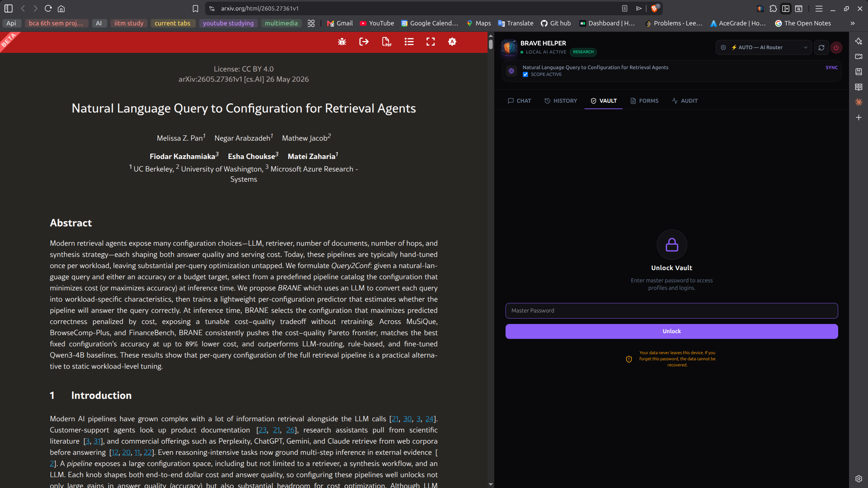Open the 'iitm study' bookmark folder
Image resolution: width=868 pixels, height=488 pixels.
click(x=129, y=23)
